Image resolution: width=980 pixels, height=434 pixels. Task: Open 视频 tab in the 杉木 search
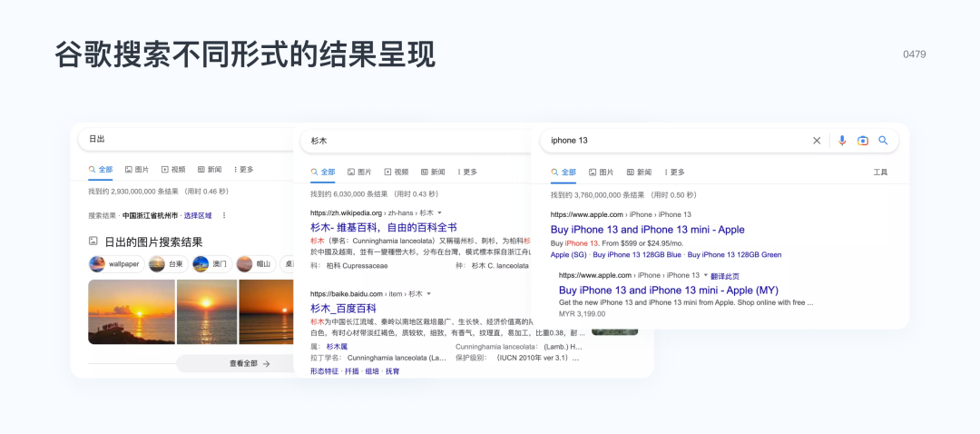397,172
